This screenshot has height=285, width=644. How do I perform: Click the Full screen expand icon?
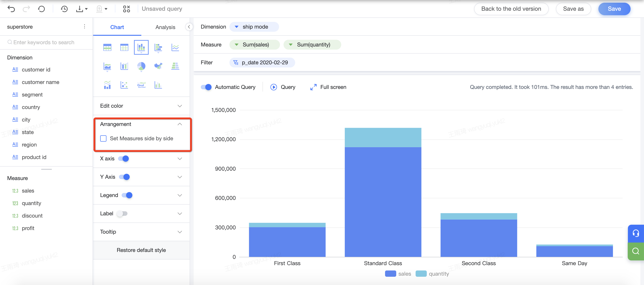313,87
